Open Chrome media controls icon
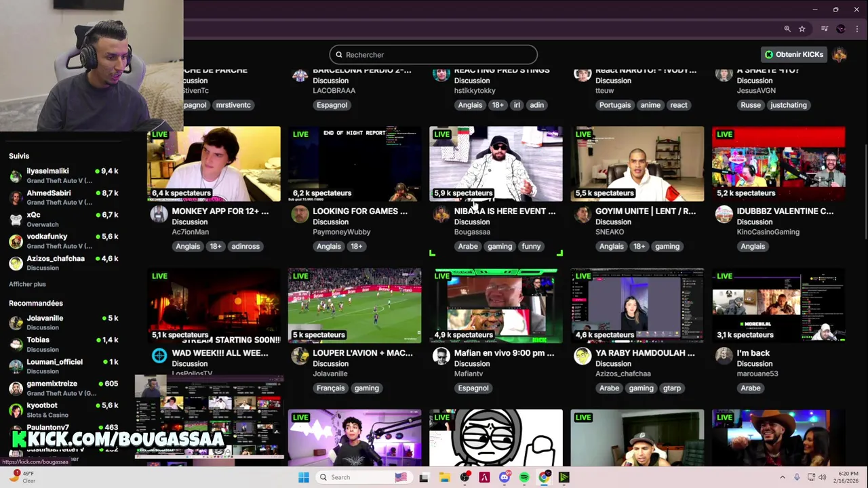 (x=825, y=29)
